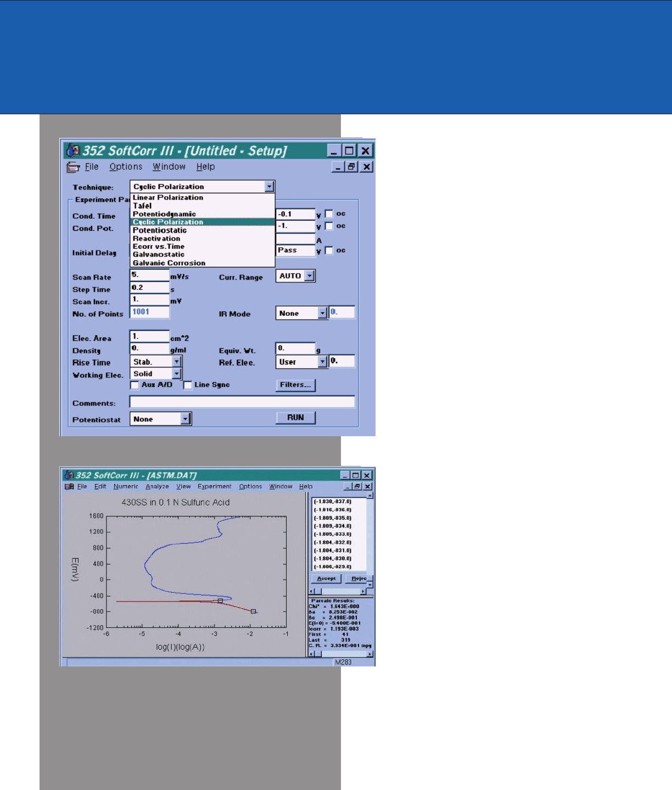672x790 pixels.
Task: Click the Scan Incr. input field
Action: click(150, 299)
